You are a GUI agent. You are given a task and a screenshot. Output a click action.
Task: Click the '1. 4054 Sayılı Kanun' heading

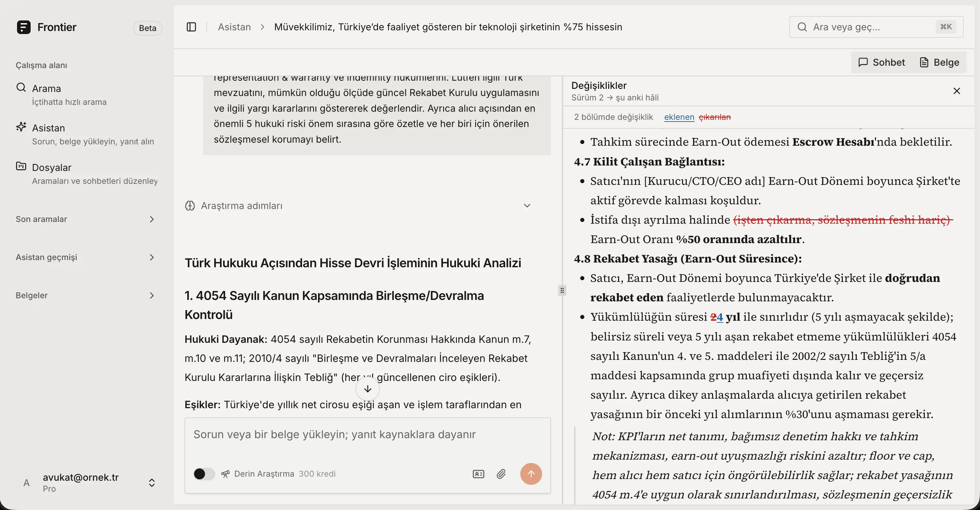coord(334,305)
